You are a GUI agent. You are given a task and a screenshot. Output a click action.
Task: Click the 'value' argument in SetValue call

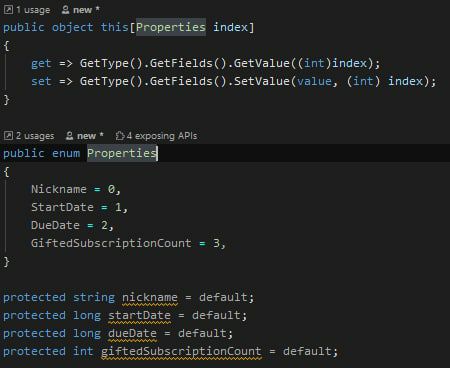[314, 81]
